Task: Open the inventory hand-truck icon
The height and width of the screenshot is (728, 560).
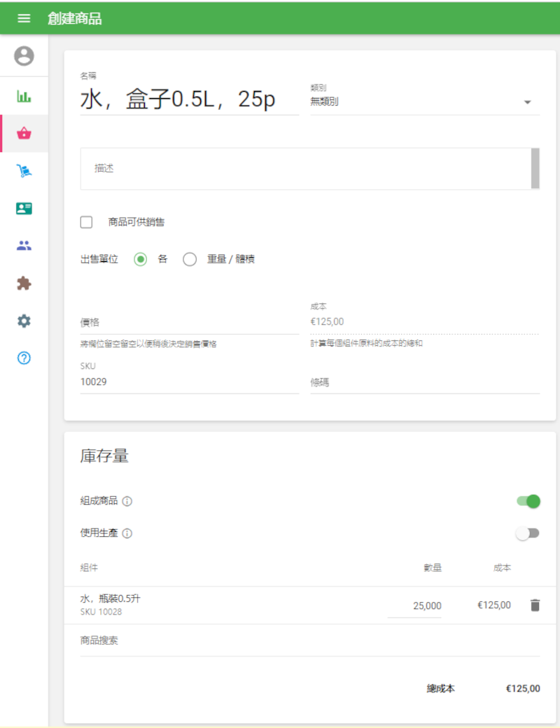Action: 23,170
